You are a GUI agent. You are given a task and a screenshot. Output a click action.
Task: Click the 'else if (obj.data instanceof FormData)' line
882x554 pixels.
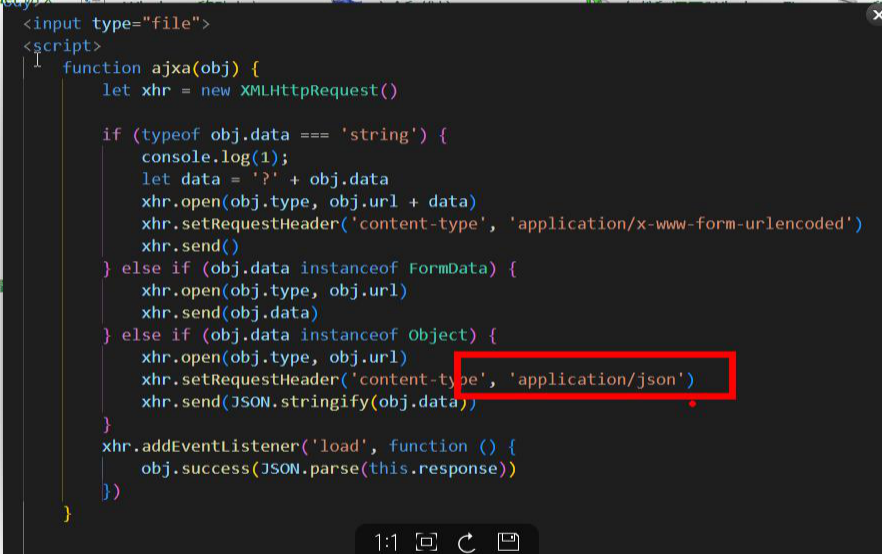(309, 268)
